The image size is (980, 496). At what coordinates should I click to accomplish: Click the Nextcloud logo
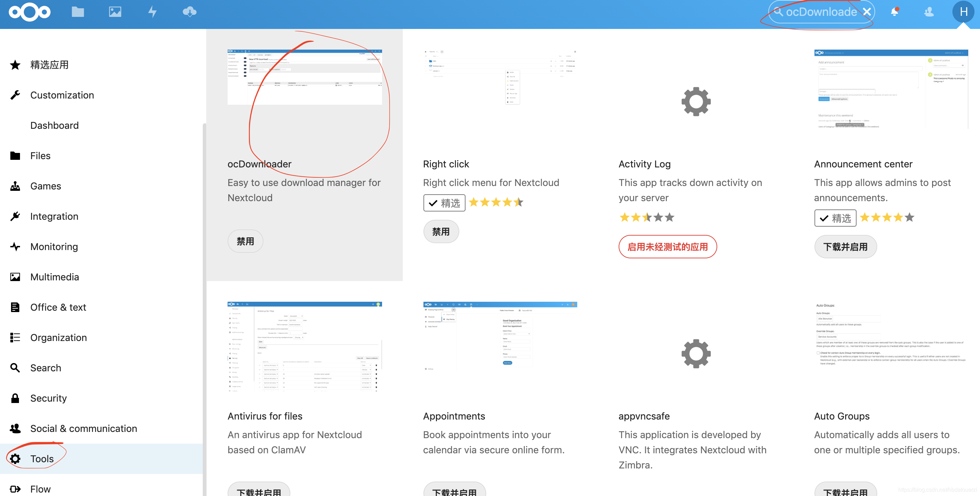click(x=30, y=12)
